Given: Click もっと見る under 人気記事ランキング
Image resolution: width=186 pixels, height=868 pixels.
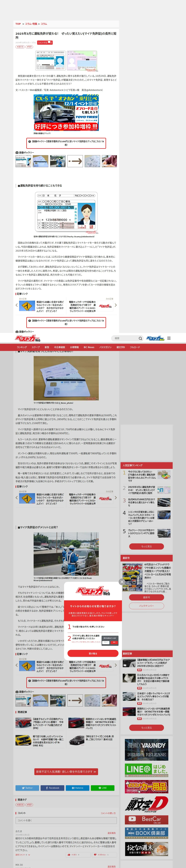Looking at the screenshot, I should pyautogui.click(x=146, y=546).
